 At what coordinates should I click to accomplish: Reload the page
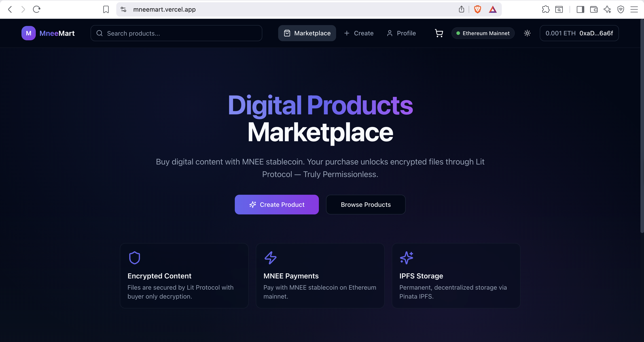tap(36, 9)
